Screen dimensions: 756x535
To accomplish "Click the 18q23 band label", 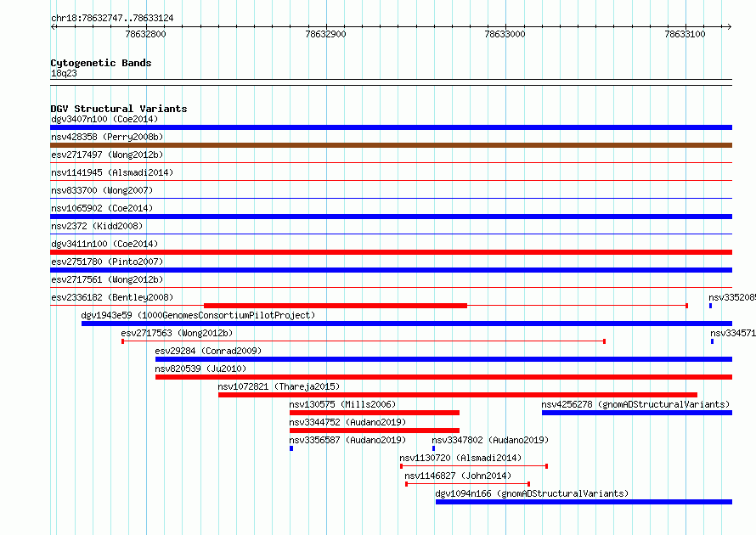I will coord(64,73).
